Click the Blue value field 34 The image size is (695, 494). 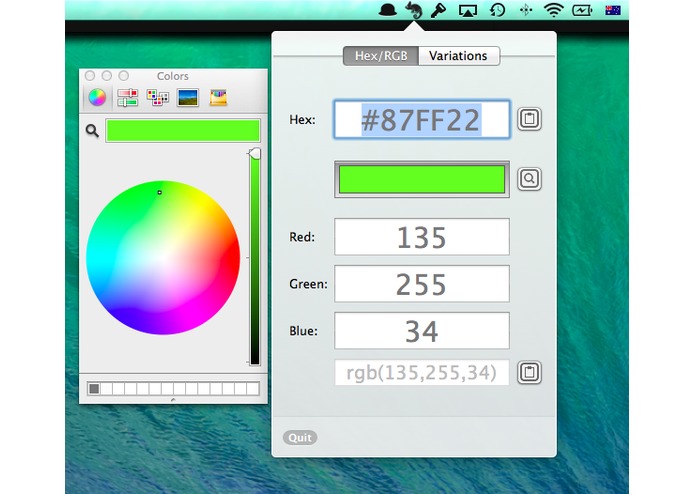point(422,331)
